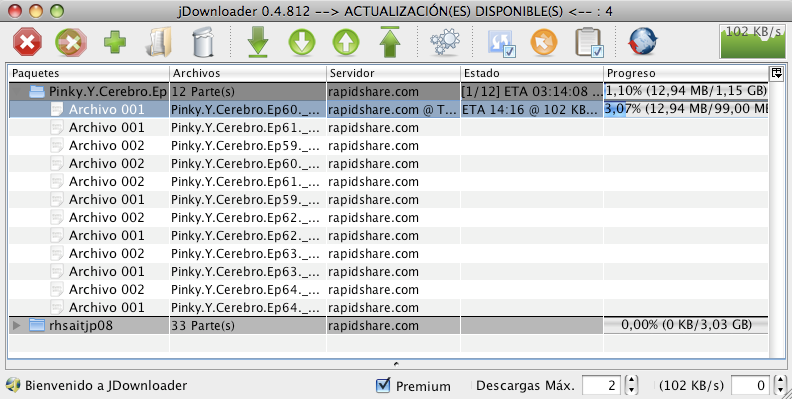Click file icon of Ep63 Archivo 001 row
The width and height of the screenshot is (792, 399).
click(57, 271)
